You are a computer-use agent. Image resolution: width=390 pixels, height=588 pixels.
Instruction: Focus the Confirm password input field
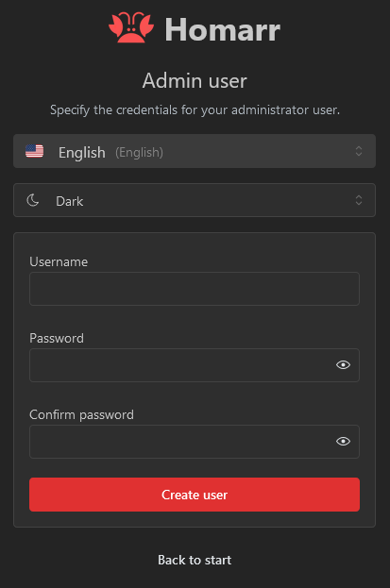(x=195, y=442)
